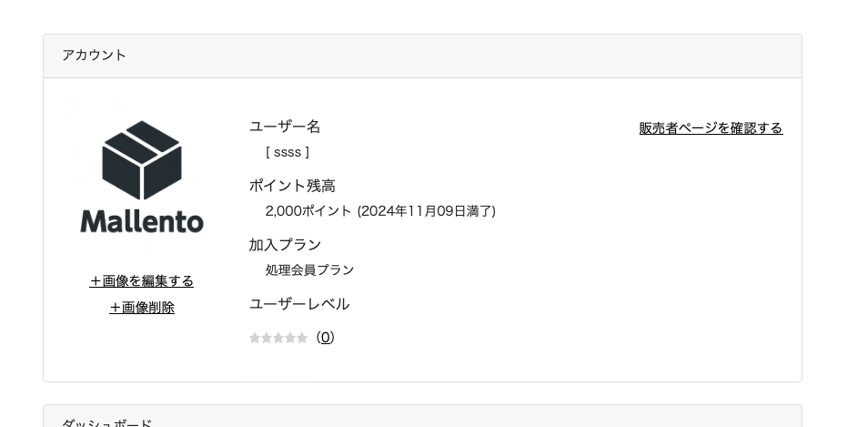868x427 pixels.
Task: Click the ユーザー名 label
Action: pyautogui.click(x=285, y=127)
